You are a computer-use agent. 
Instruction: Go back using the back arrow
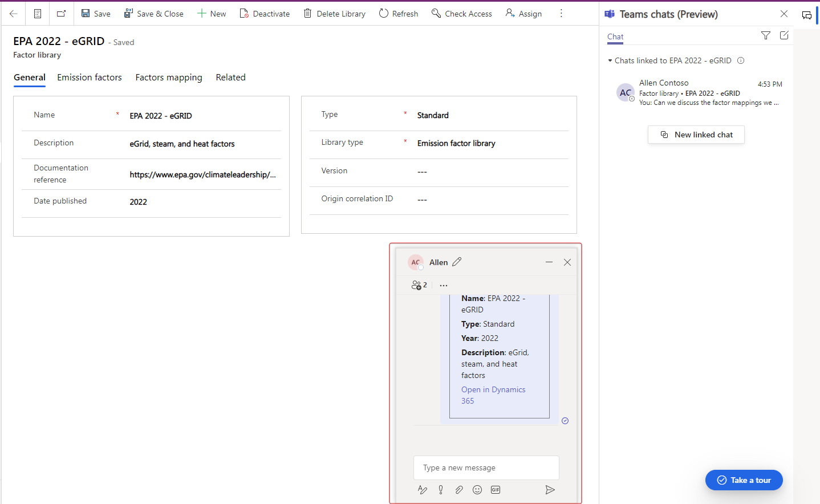(14, 14)
